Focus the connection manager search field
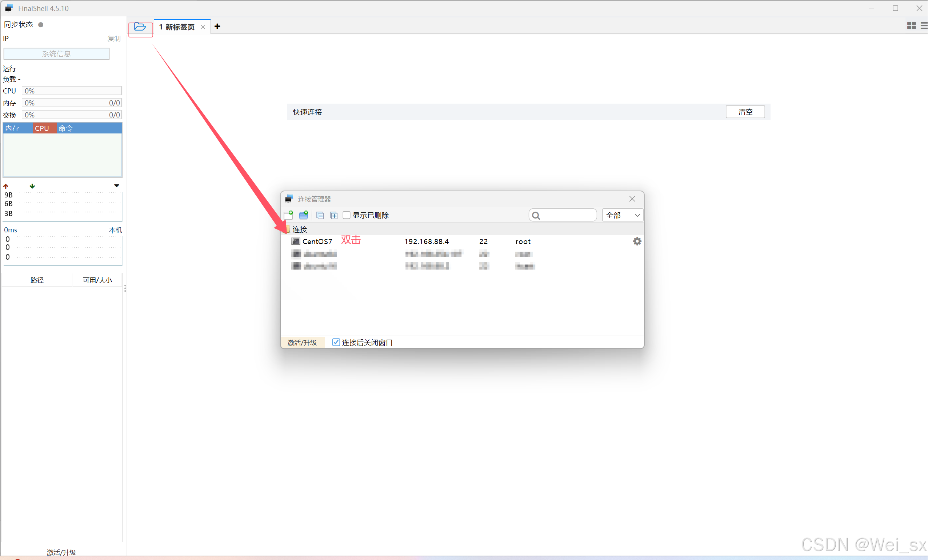 (x=566, y=215)
